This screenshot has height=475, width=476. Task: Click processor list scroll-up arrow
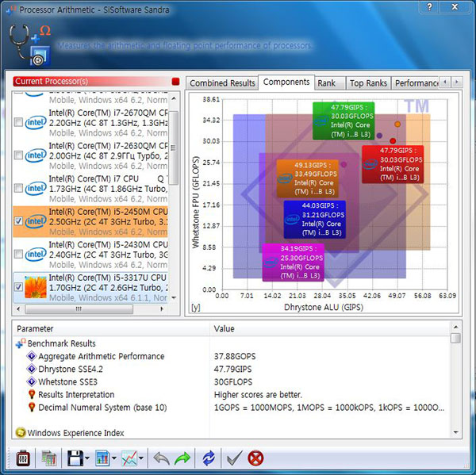pyautogui.click(x=174, y=98)
